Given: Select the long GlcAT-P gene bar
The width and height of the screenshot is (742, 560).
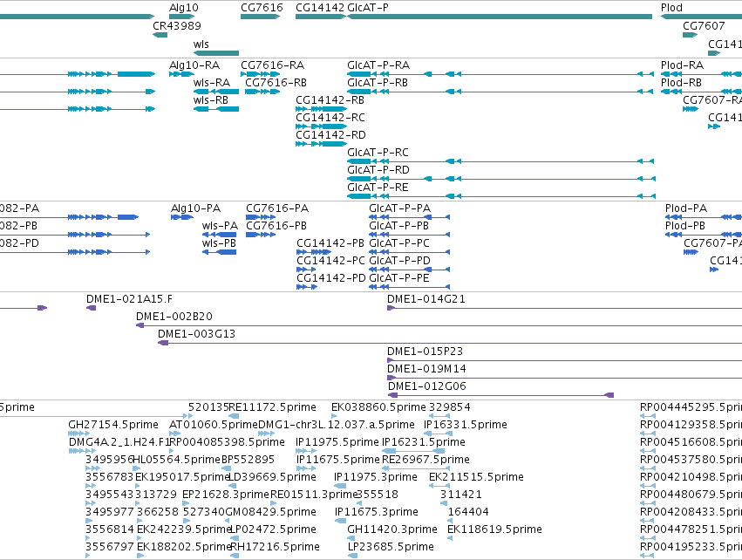Looking at the screenshot, I should click(x=500, y=17).
